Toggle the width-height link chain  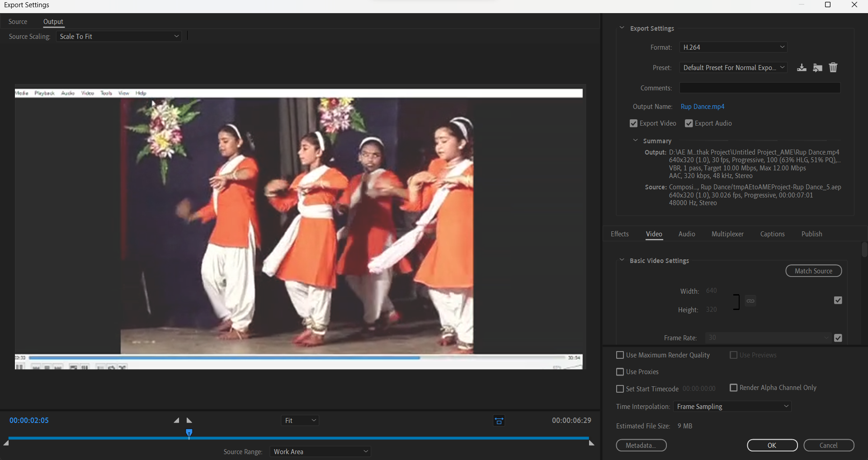click(x=751, y=301)
